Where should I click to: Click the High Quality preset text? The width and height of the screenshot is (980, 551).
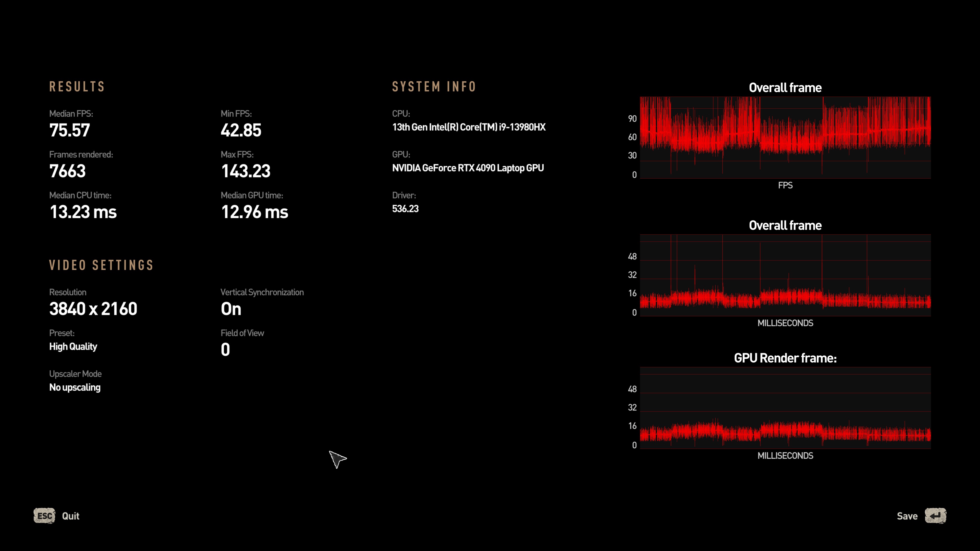[73, 346]
